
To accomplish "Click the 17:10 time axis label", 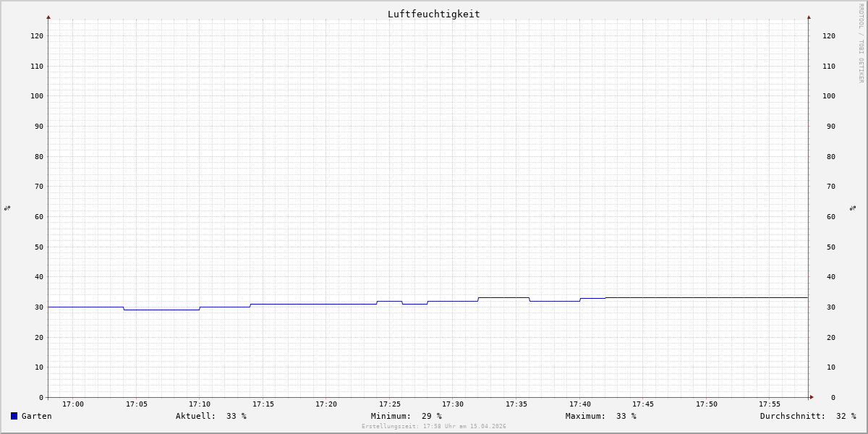I will click(200, 404).
